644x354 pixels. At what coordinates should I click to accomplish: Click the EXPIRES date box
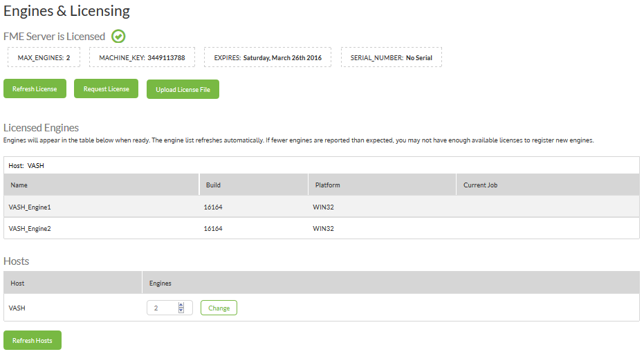point(268,57)
